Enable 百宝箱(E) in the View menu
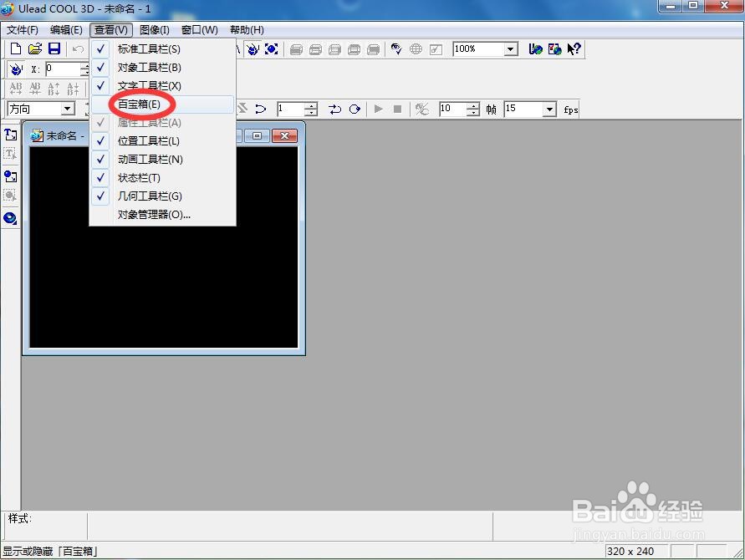 pos(162,104)
